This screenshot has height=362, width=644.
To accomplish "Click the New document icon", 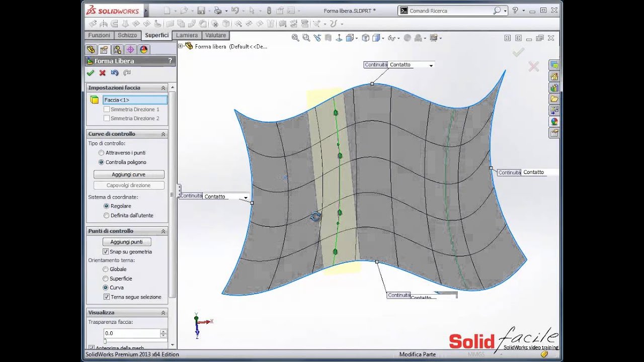I will [x=167, y=10].
